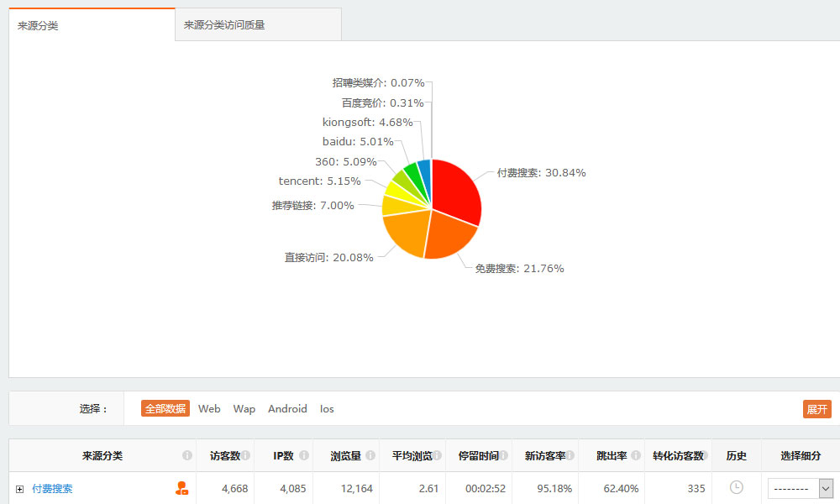View history clock icon for 付费搜索
The height and width of the screenshot is (504, 840).
736,487
